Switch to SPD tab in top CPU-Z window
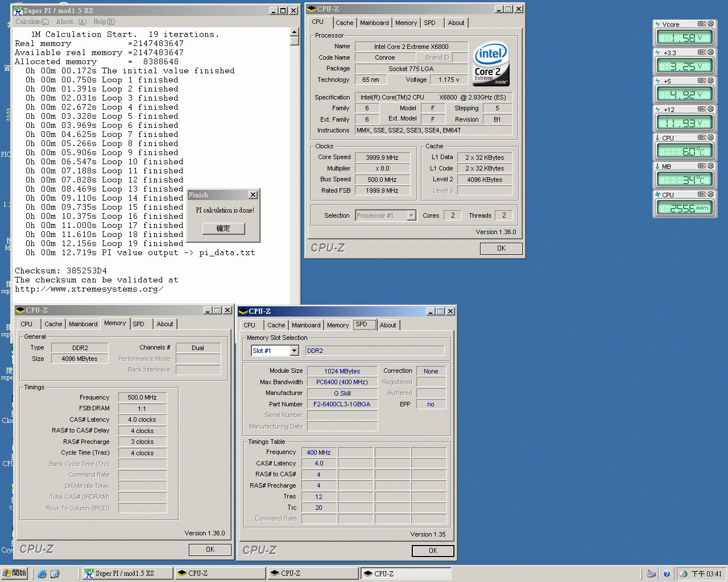Screen dimensions: 728x582 (430, 23)
